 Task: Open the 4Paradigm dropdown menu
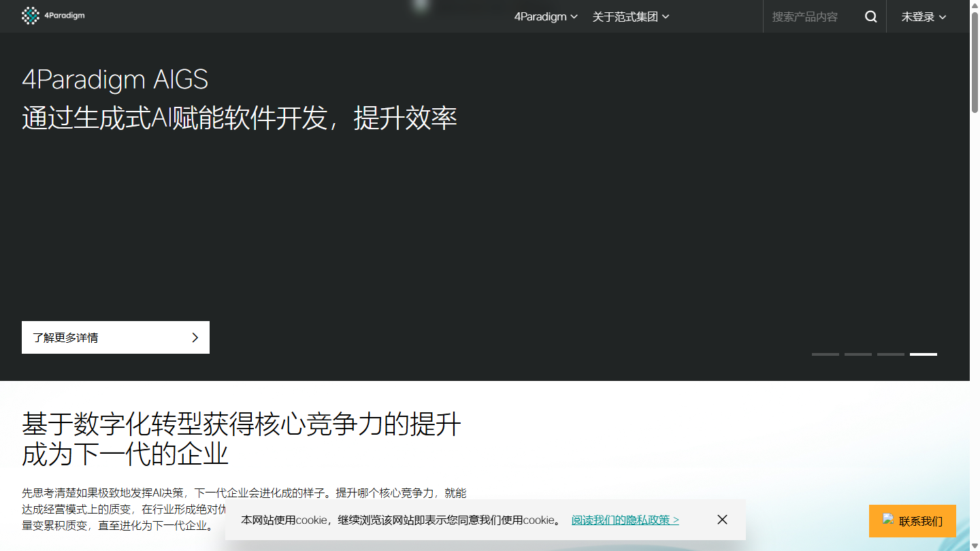click(x=546, y=17)
